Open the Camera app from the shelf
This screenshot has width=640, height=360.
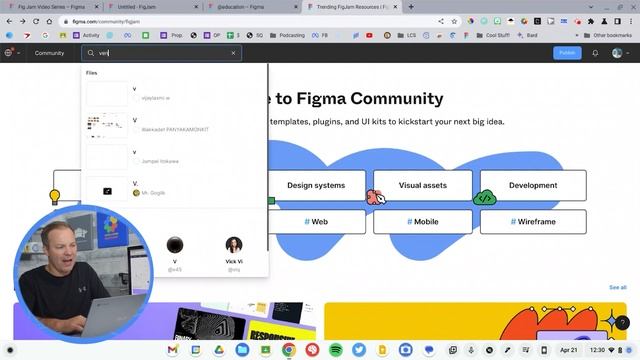click(405, 350)
